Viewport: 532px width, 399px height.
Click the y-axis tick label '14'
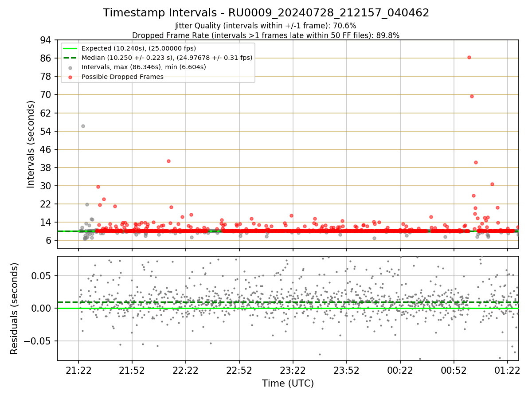pos(46,222)
